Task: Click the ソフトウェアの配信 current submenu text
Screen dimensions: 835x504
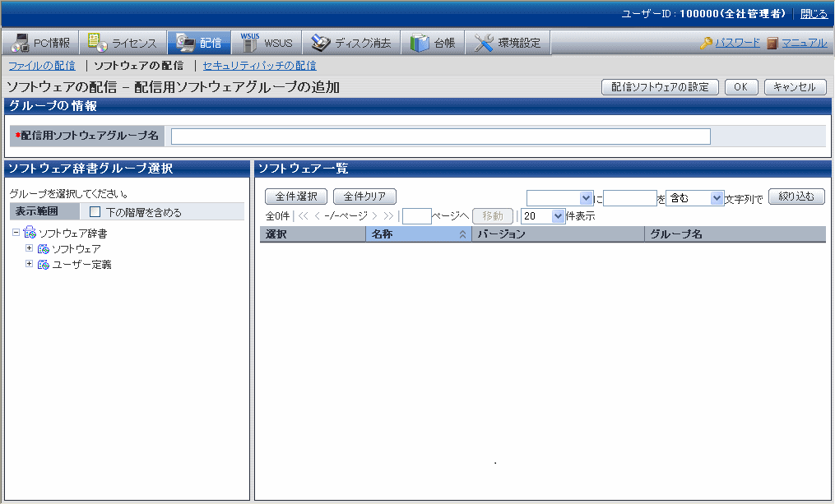Action: click(x=138, y=66)
